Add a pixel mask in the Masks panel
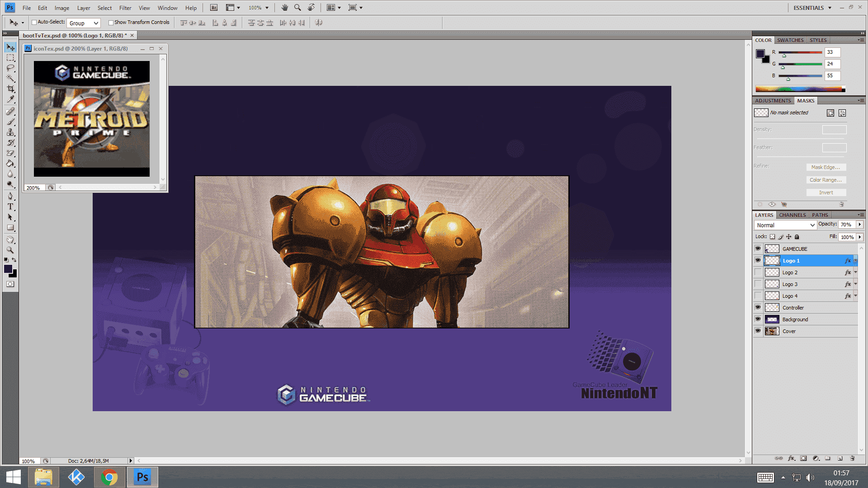Screen dimensions: 868x488 [x=830, y=113]
